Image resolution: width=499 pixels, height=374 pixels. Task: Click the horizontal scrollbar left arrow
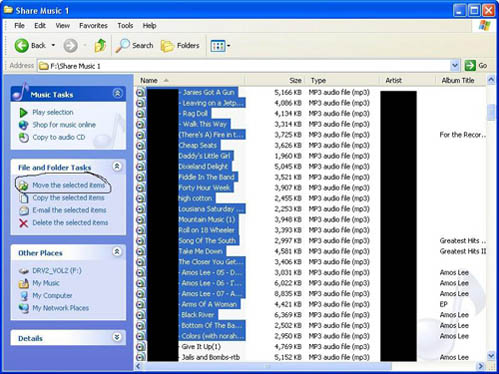(x=139, y=366)
